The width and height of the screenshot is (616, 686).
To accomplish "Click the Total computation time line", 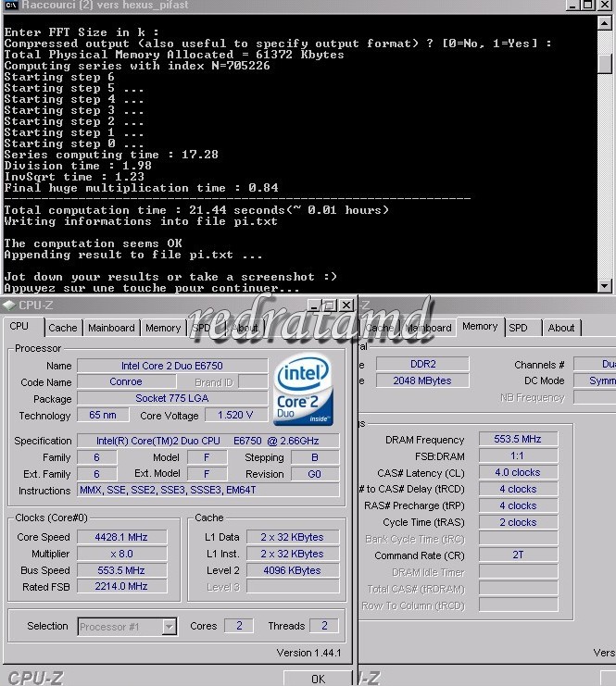I will (x=196, y=210).
